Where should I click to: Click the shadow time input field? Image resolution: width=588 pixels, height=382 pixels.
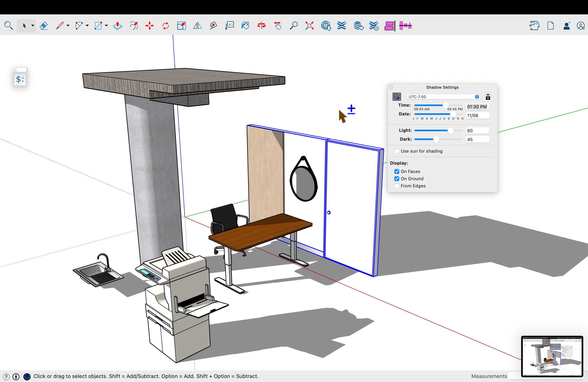click(x=477, y=107)
